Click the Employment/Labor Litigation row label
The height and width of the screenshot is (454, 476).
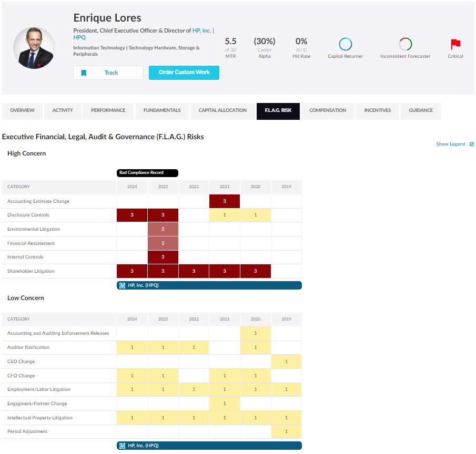38,389
